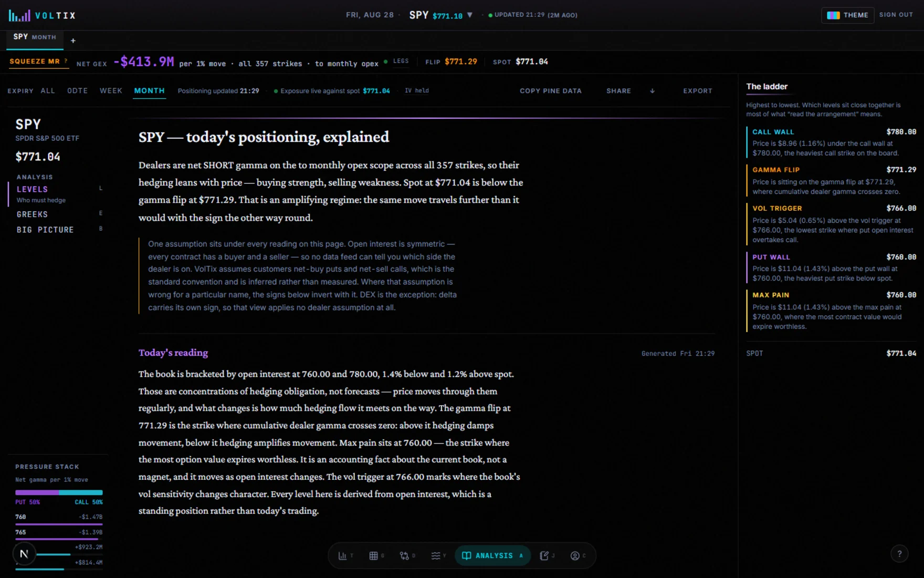Screen dimensions: 924x578
Task: Select the MONTH expiry filter
Action: click(x=149, y=91)
